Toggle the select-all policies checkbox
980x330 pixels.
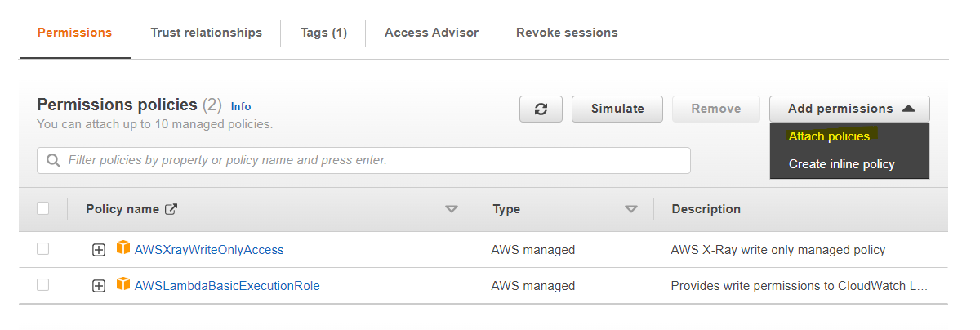[43, 208]
